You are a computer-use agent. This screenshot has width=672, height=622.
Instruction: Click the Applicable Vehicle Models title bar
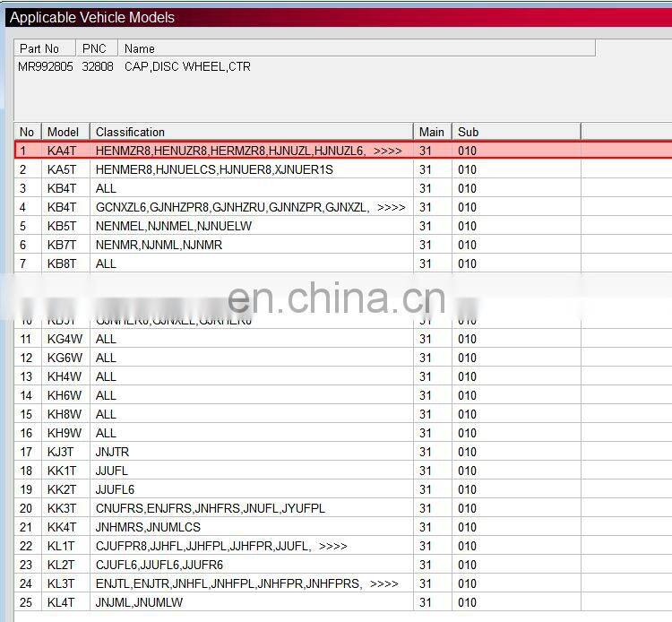tap(269, 17)
